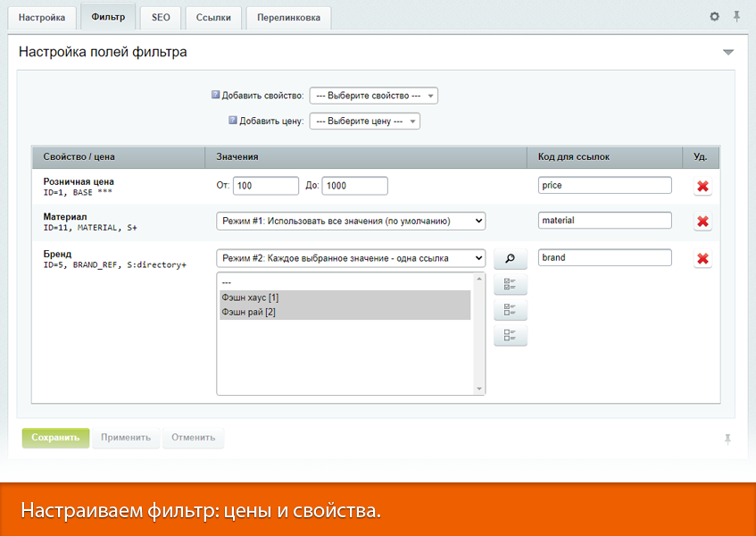Click the magnifier search button for Бренд
Screen dimensions: 756x536
pyautogui.click(x=510, y=258)
